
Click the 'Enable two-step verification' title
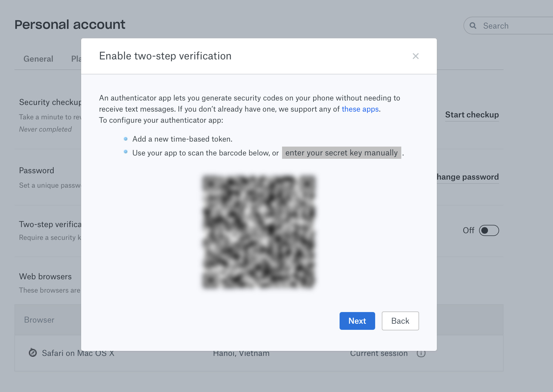click(165, 56)
